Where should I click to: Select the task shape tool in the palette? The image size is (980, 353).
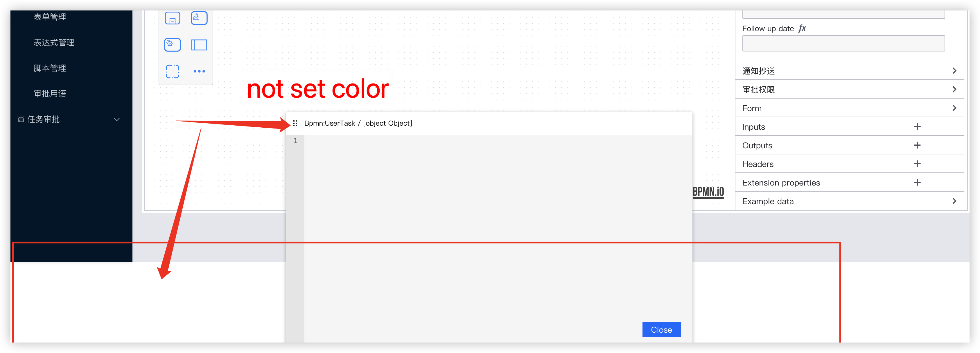(172, 18)
